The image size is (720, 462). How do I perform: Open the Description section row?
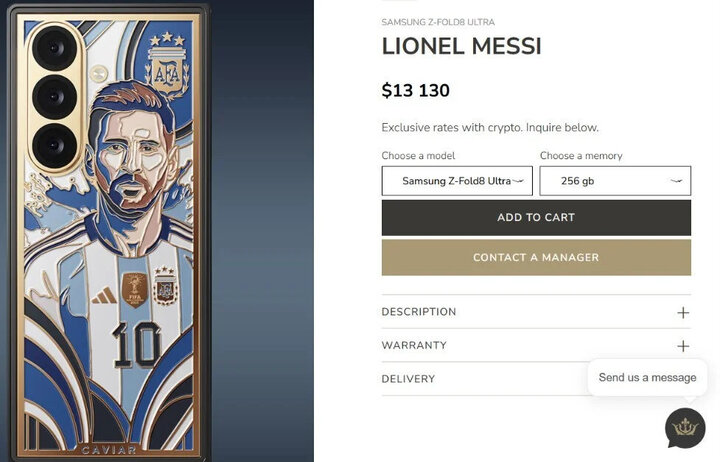(536, 312)
